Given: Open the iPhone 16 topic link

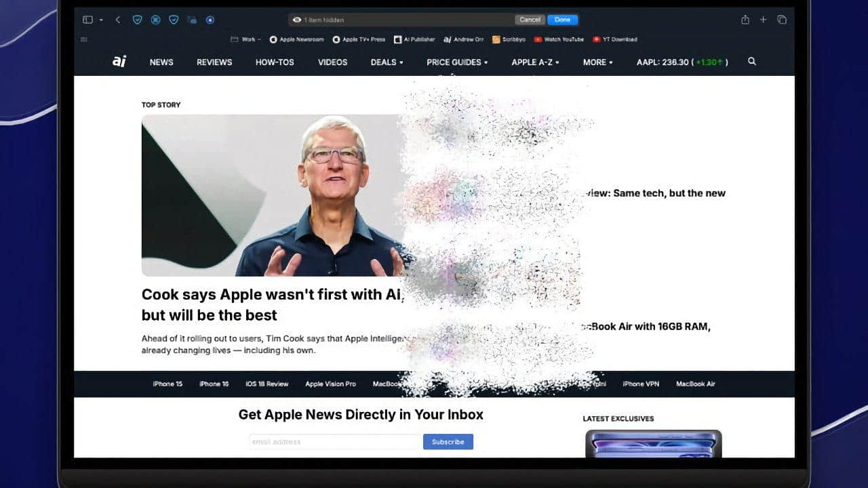Looking at the screenshot, I should click(x=214, y=384).
